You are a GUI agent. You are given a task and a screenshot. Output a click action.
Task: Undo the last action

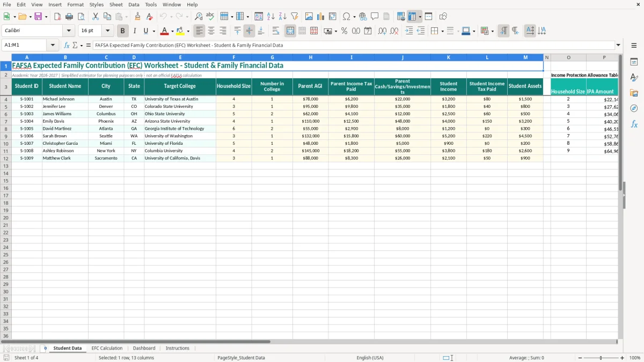coord(162,17)
